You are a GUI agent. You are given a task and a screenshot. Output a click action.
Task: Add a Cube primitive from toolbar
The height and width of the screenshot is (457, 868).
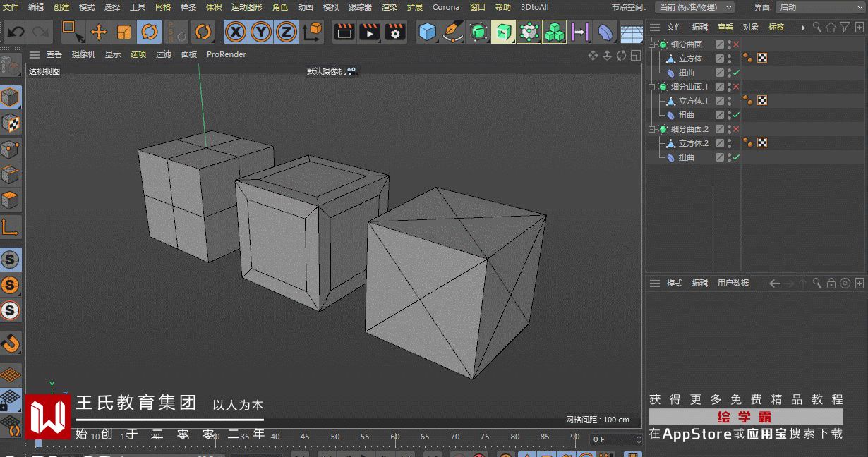click(427, 32)
